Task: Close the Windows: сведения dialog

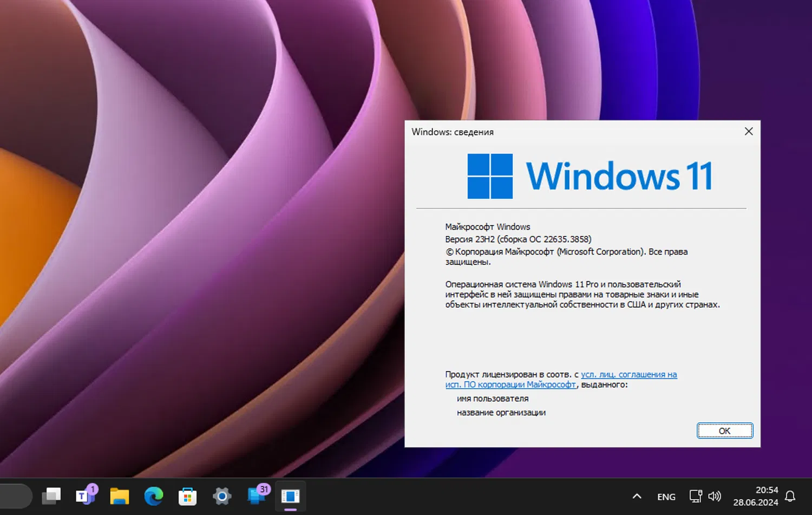Action: (749, 131)
